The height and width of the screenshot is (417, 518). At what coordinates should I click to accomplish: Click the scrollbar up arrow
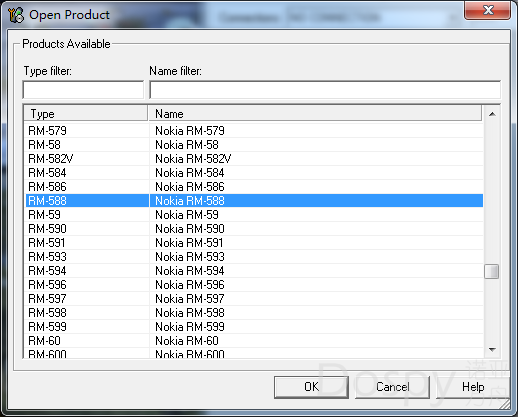point(492,114)
